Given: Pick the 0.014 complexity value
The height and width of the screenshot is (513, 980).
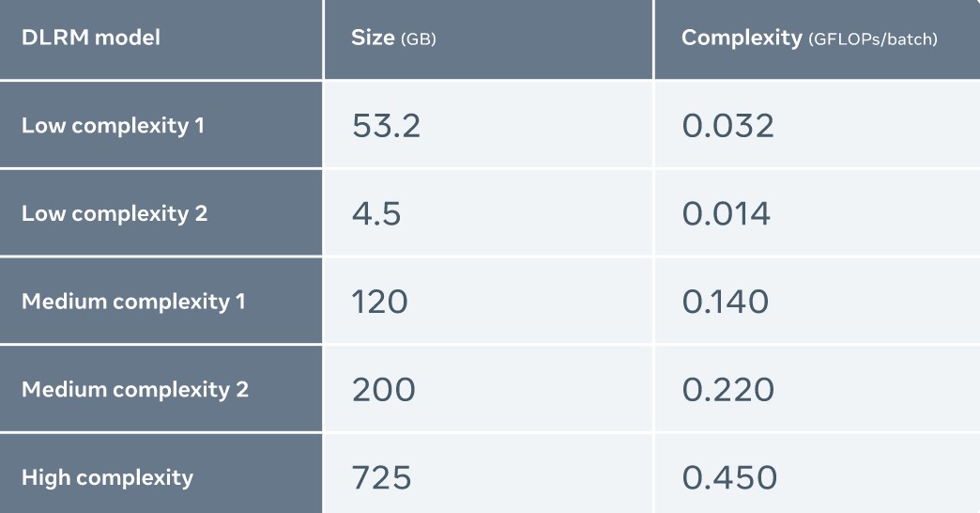Looking at the screenshot, I should 726,214.
